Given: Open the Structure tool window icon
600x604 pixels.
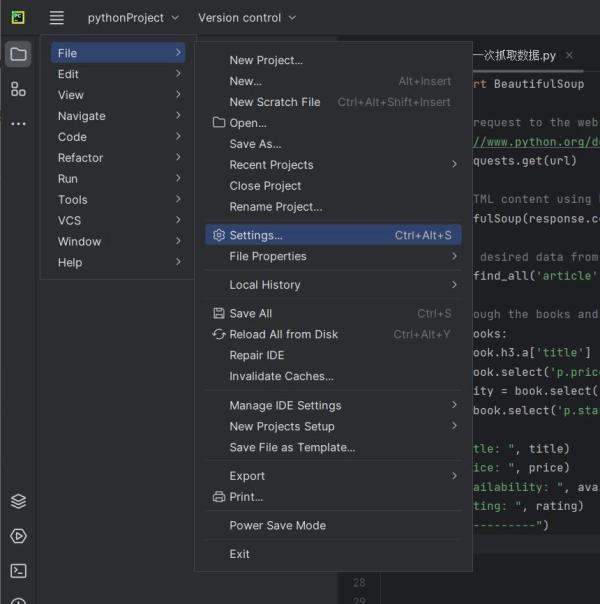Looking at the screenshot, I should point(18,89).
